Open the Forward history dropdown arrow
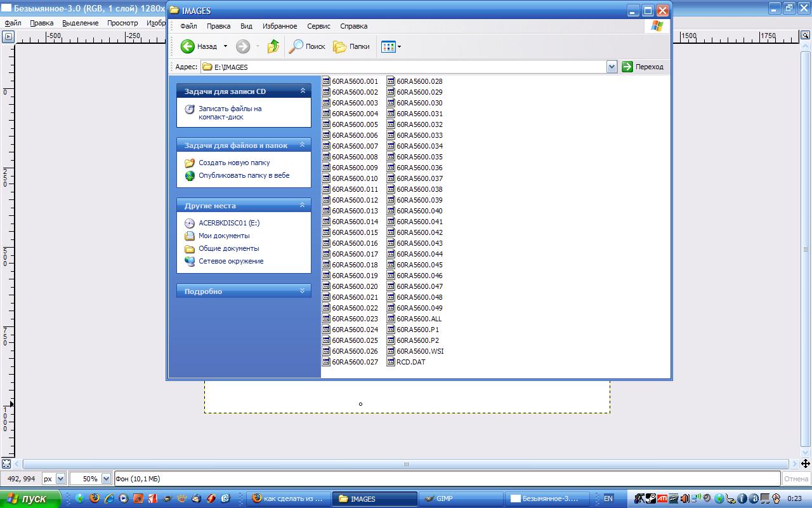The height and width of the screenshot is (508, 812). tap(258, 46)
